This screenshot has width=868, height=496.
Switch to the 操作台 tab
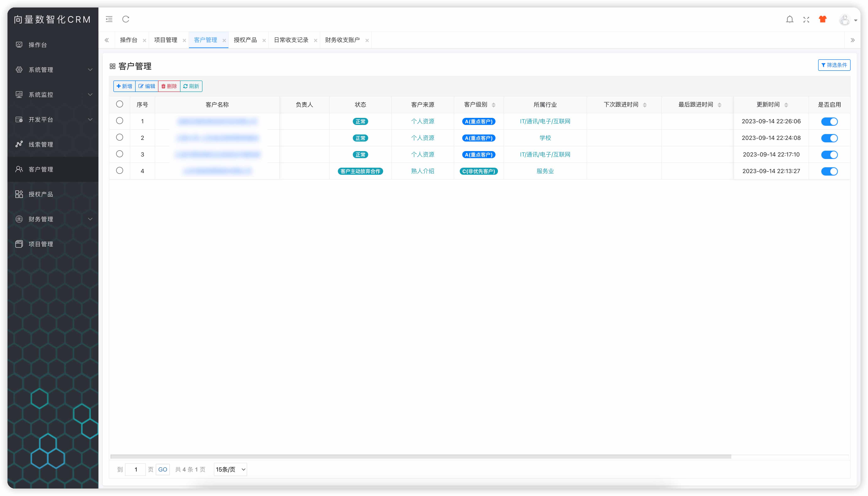pyautogui.click(x=129, y=40)
